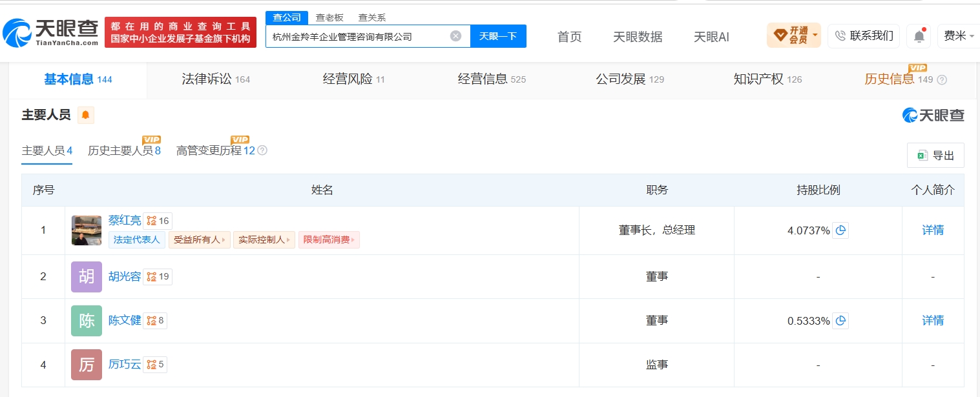Click 蔡红亮's profile photo thumbnail
This screenshot has height=397, width=980.
[x=87, y=230]
